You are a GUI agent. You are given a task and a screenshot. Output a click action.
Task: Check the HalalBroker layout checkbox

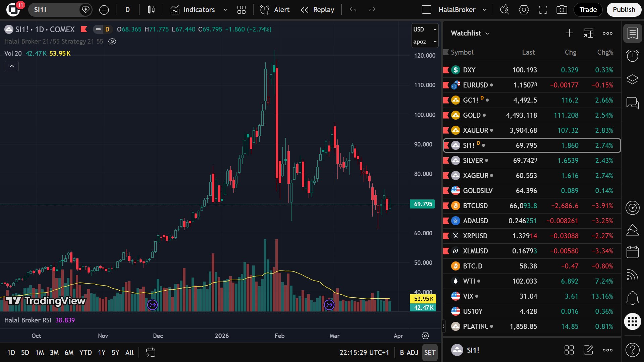click(x=426, y=10)
